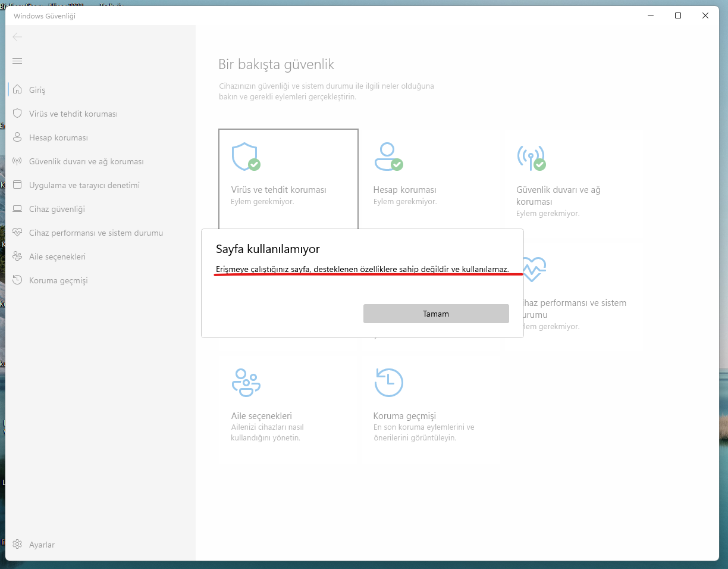Click the person icon beside Hesap koruması
Image resolution: width=728 pixels, height=569 pixels.
[17, 137]
